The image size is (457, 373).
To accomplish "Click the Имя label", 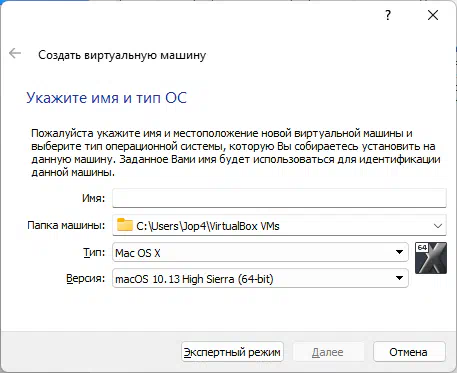I will pos(93,198).
